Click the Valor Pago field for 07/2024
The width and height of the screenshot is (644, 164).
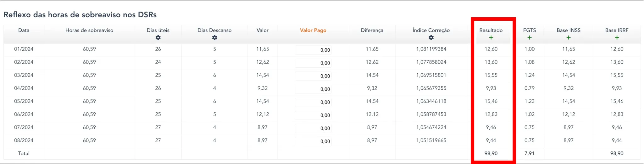pos(313,128)
